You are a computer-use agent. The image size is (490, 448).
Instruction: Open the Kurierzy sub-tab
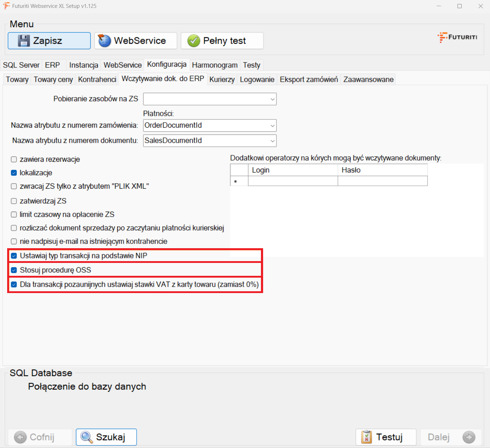pyautogui.click(x=222, y=80)
